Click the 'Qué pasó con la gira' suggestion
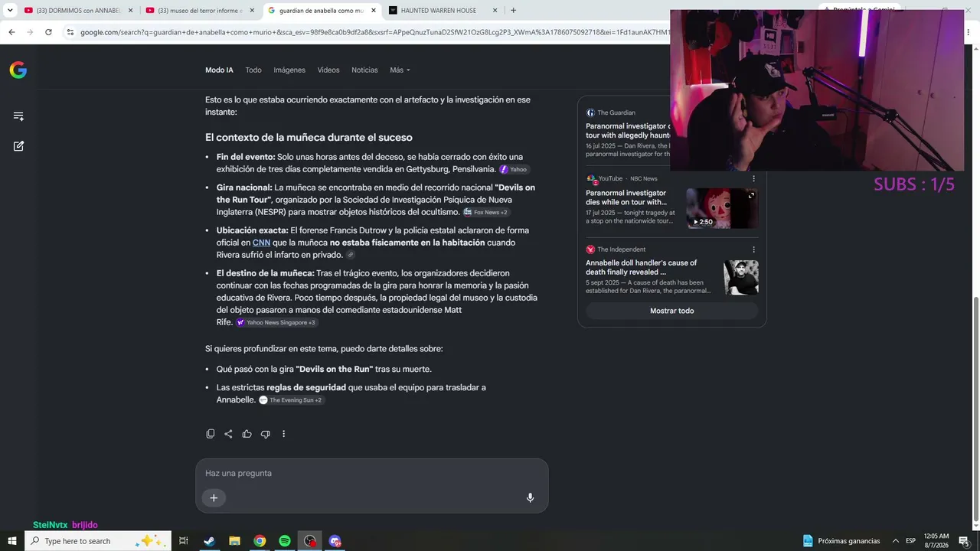 (x=324, y=370)
